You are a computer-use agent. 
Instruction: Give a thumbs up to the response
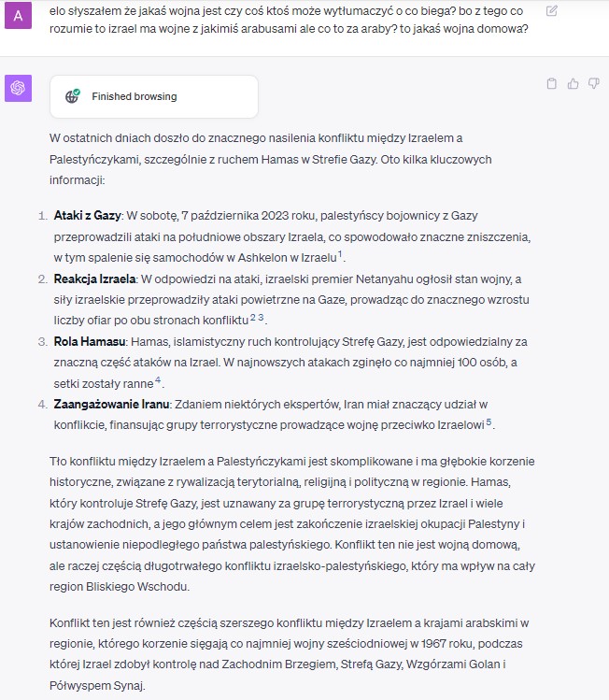coord(573,83)
